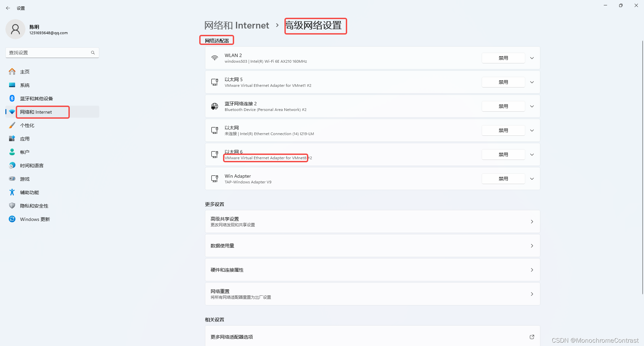Image resolution: width=644 pixels, height=346 pixels.
Task: Click the 以太网 5 adapter icon
Action: (215, 82)
